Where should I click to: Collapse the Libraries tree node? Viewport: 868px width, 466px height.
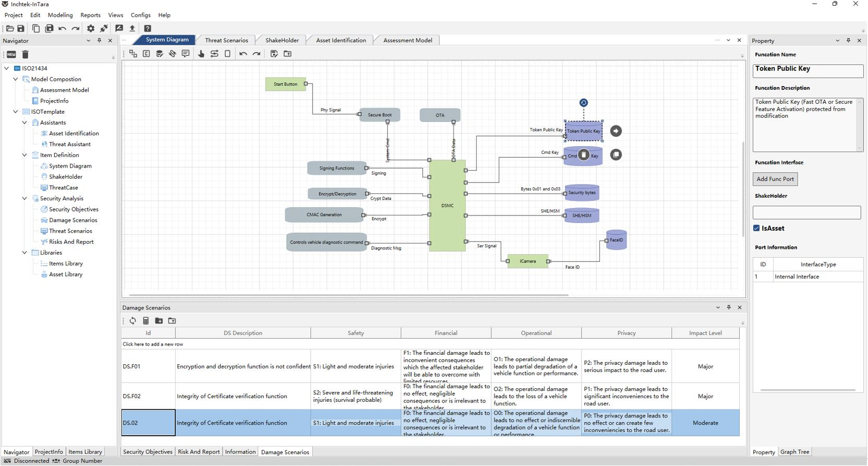click(x=25, y=253)
